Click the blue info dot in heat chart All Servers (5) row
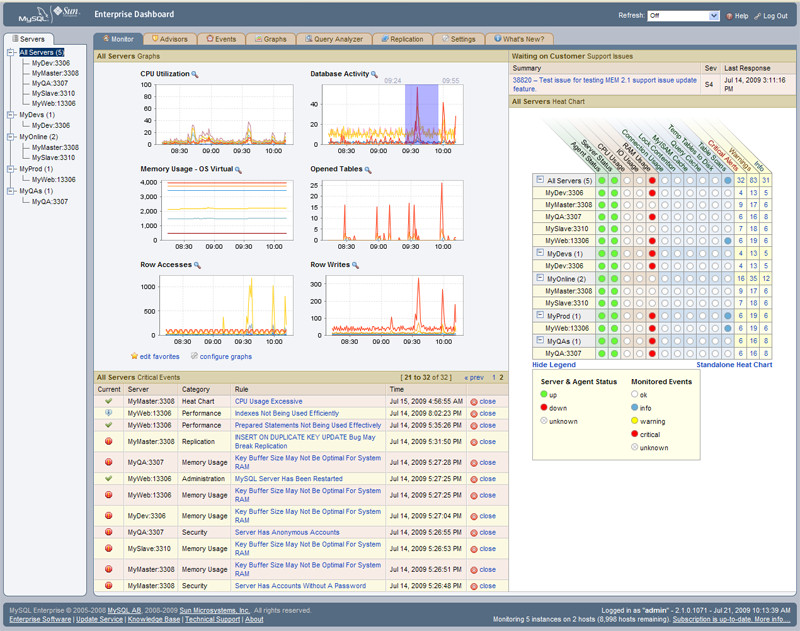Screen dimensions: 800x631 [x=728, y=181]
